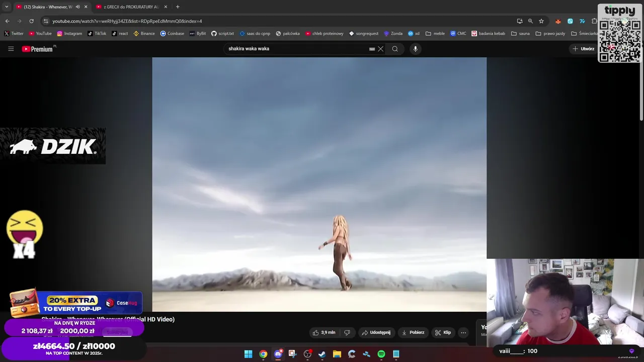Bookmark this page with the star
The width and height of the screenshot is (644, 362).
541,21
